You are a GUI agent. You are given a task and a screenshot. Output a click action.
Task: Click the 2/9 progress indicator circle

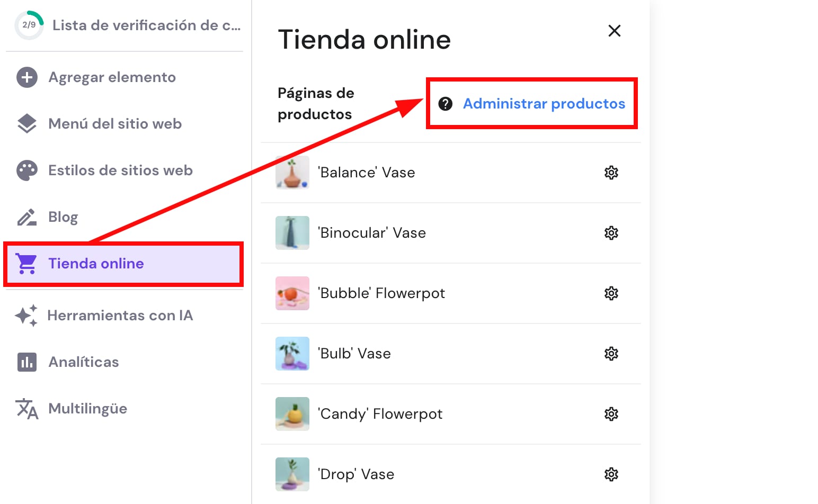[x=29, y=25]
